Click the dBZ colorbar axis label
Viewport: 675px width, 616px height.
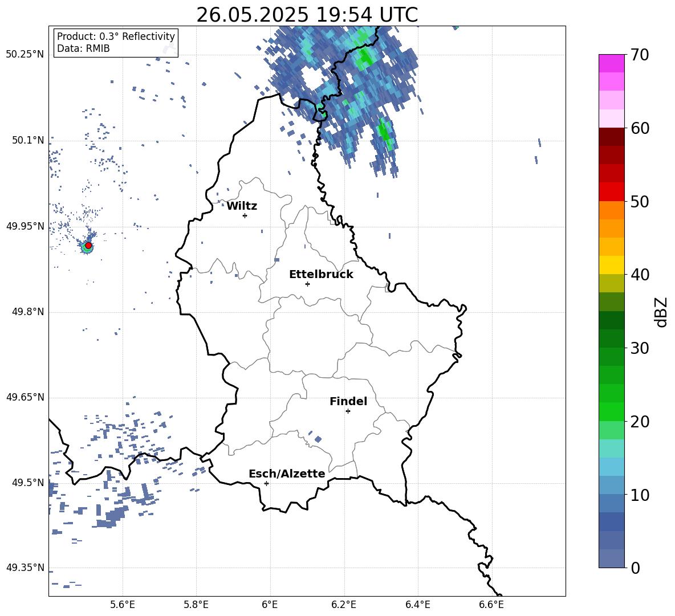coord(662,312)
